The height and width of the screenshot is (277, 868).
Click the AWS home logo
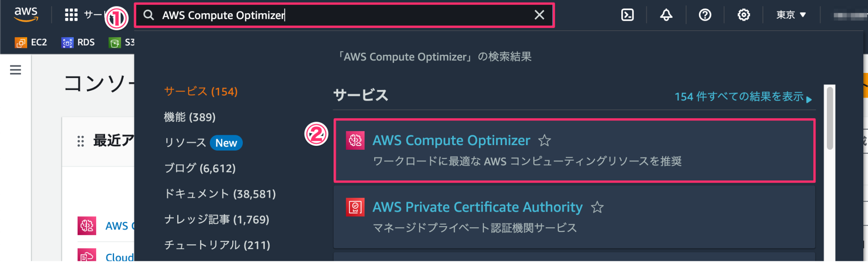25,14
